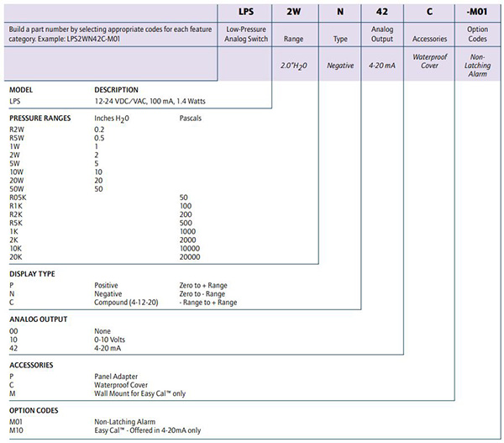
Task: Click the R2W pressure range code
Action: (x=17, y=129)
